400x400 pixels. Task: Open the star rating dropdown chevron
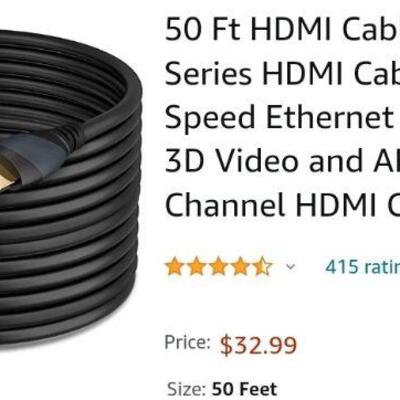coord(291,267)
